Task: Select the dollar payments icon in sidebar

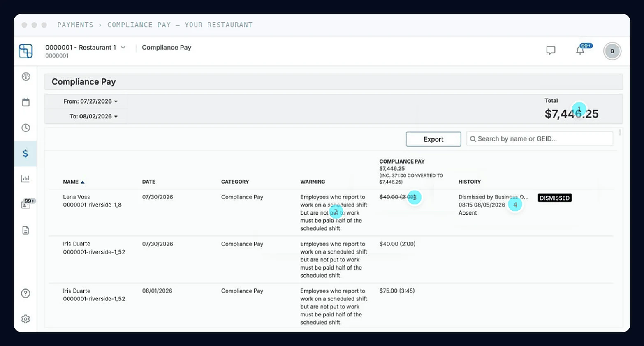Action: click(25, 153)
